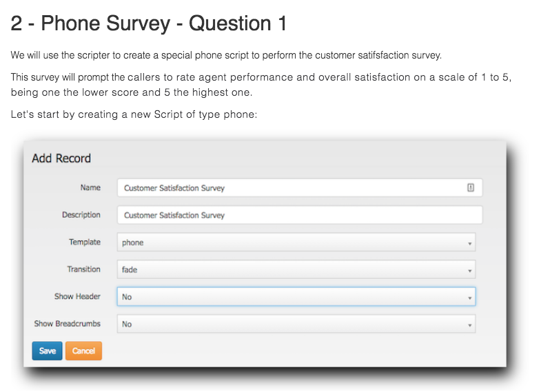Click the Show Breadcrumbs dropdown arrow
The height and width of the screenshot is (392, 541).
pos(469,325)
